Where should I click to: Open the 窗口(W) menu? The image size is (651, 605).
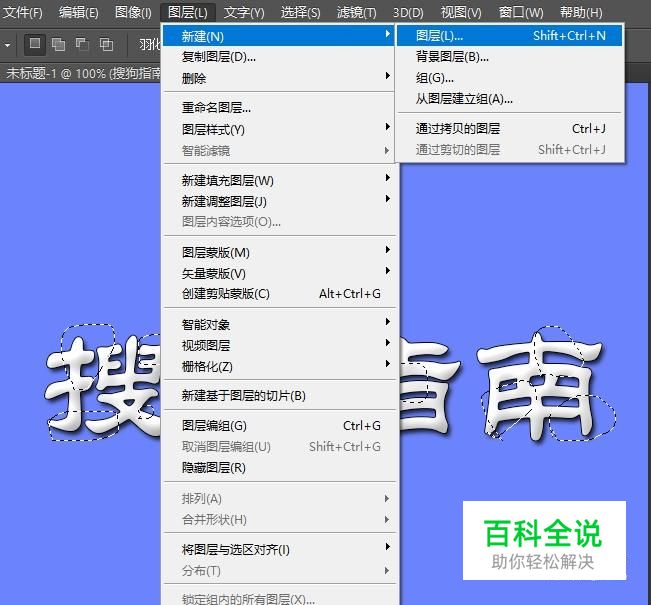point(521,12)
